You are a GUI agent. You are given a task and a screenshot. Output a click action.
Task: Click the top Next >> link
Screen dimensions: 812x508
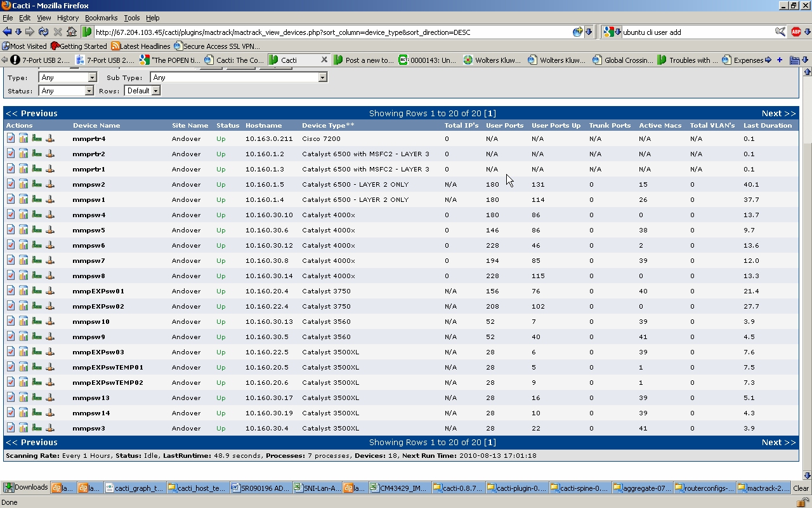[x=778, y=113]
